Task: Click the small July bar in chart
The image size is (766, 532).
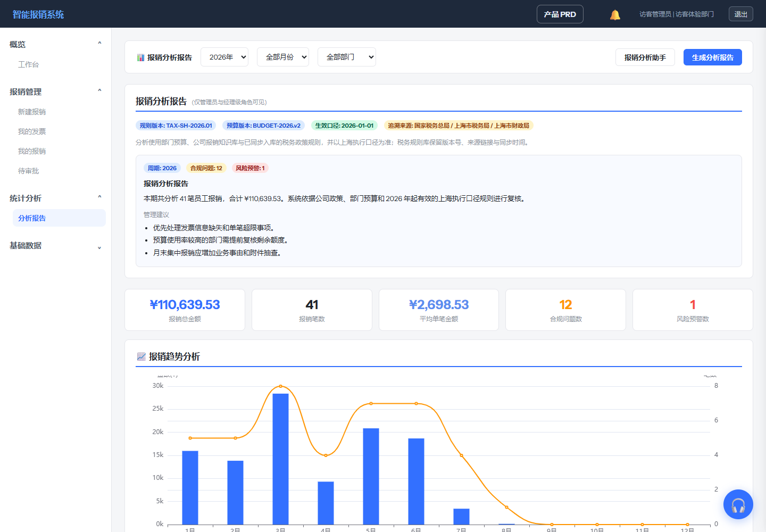Action: click(461, 517)
